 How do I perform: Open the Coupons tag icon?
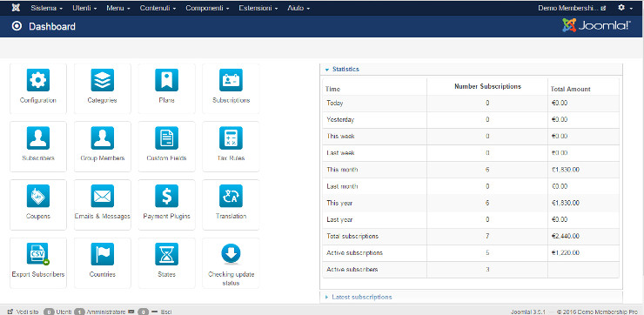[38, 196]
